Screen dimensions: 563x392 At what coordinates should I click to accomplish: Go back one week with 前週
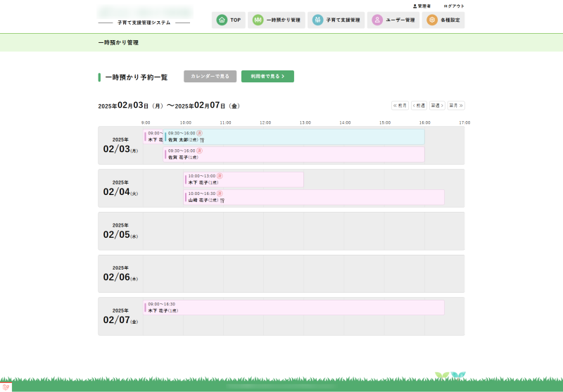click(x=419, y=106)
